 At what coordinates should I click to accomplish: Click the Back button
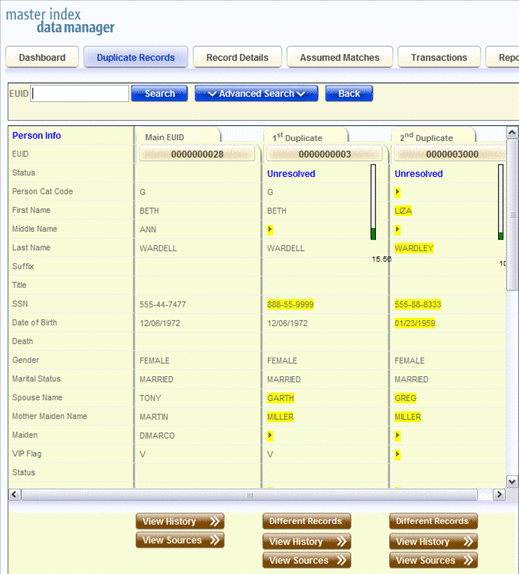click(349, 93)
